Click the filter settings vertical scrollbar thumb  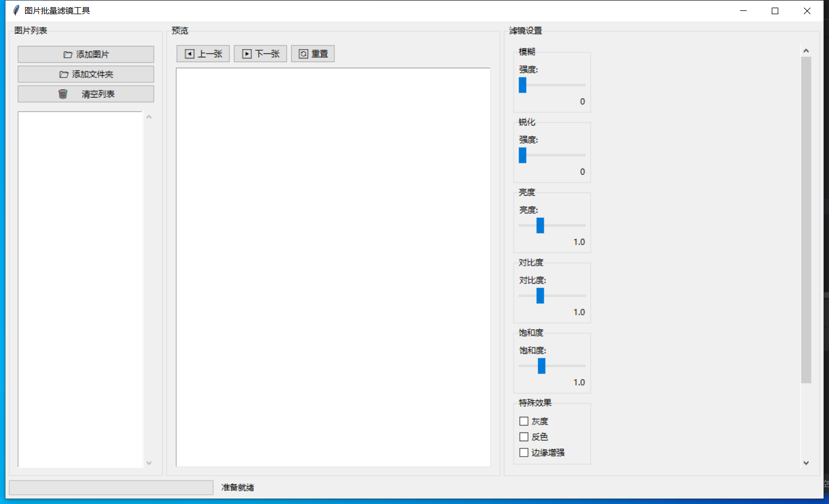click(806, 220)
